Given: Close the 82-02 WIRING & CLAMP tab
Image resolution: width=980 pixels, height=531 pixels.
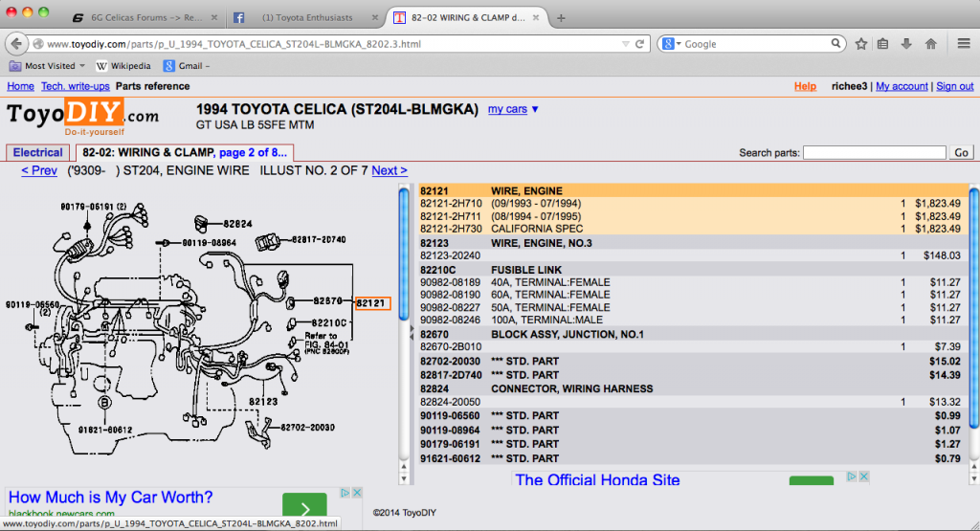Looking at the screenshot, I should pyautogui.click(x=536, y=17).
